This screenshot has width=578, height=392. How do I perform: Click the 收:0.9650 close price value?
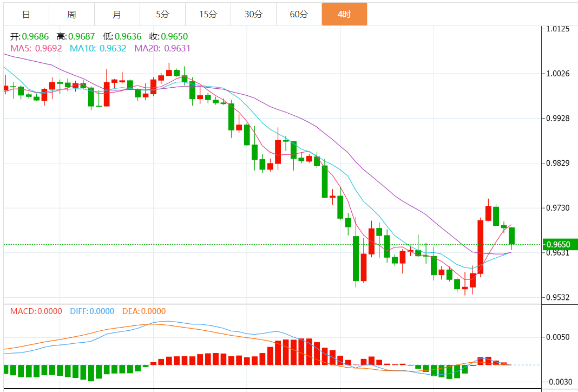click(168, 36)
